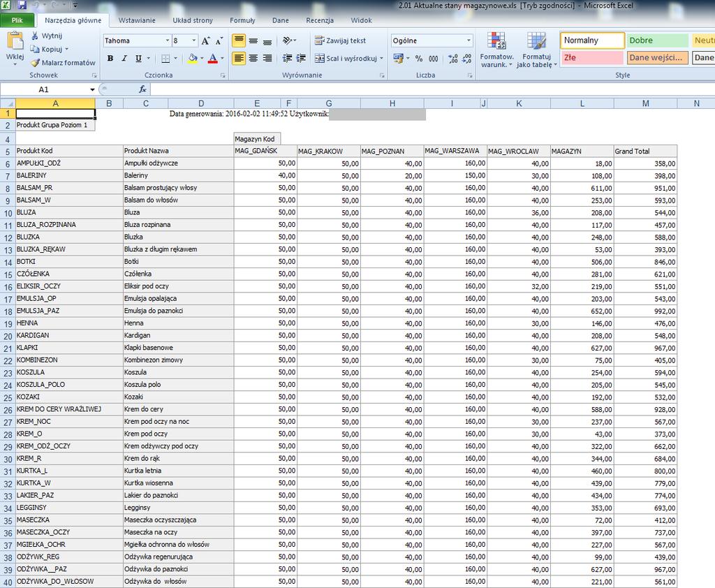This screenshot has width=715, height=588.
Task: Apply percent style format
Action: [x=419, y=59]
